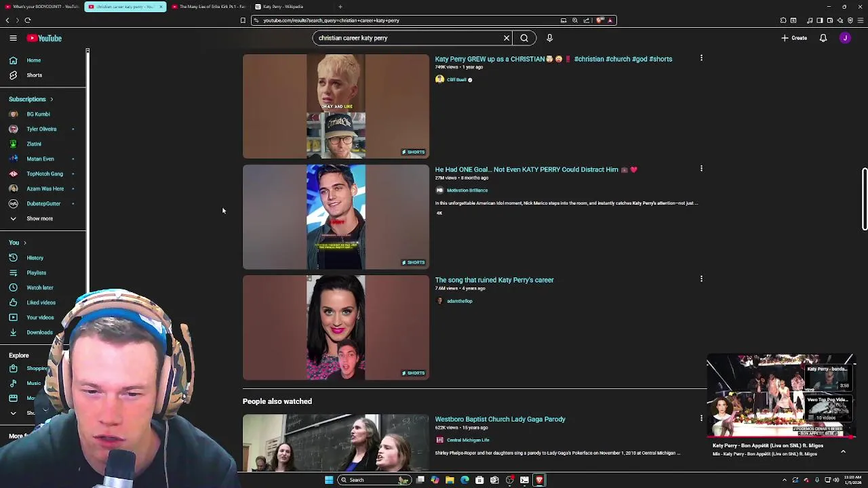Click the Katy Perry CHRISTIAN short thumbnail
This screenshot has width=868, height=488.
336,106
